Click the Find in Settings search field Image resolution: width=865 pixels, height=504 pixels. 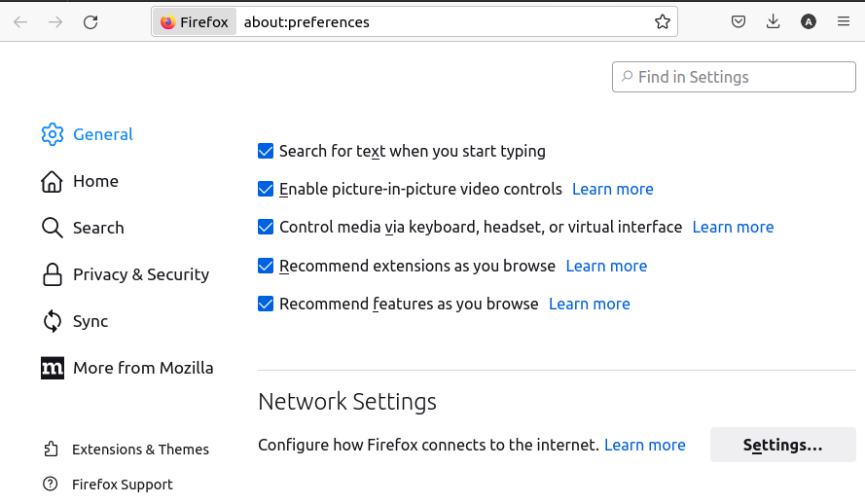tap(739, 77)
